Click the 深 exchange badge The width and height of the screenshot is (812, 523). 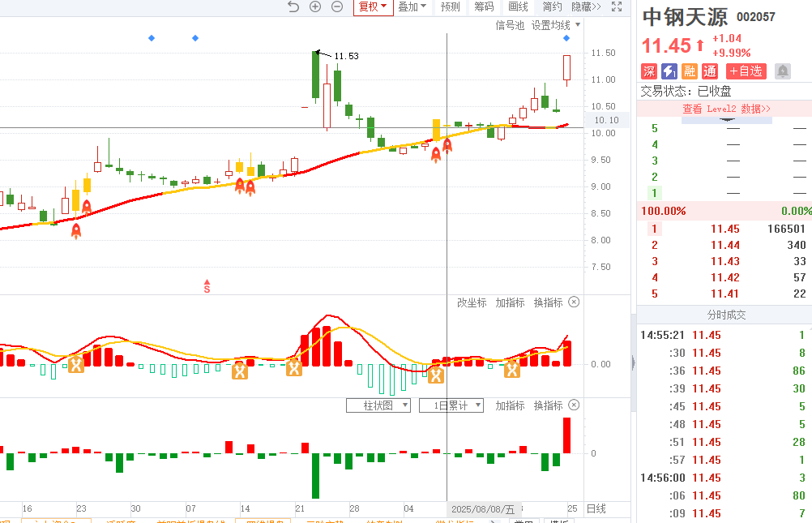click(x=649, y=71)
